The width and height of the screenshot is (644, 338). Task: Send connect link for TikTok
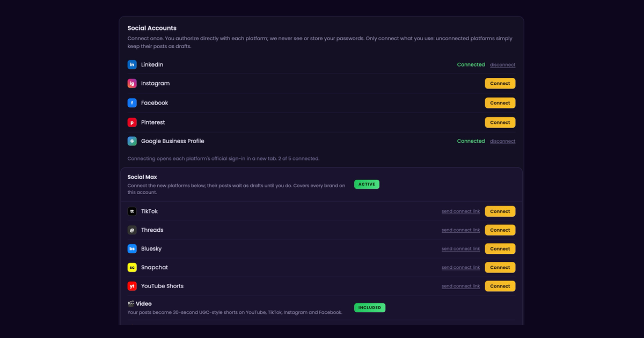coord(460,211)
